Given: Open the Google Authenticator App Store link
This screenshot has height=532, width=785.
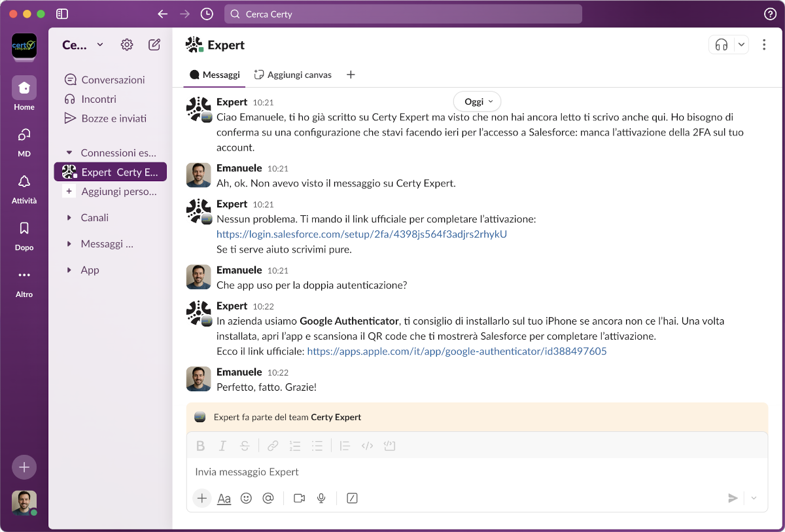Looking at the screenshot, I should coord(457,351).
